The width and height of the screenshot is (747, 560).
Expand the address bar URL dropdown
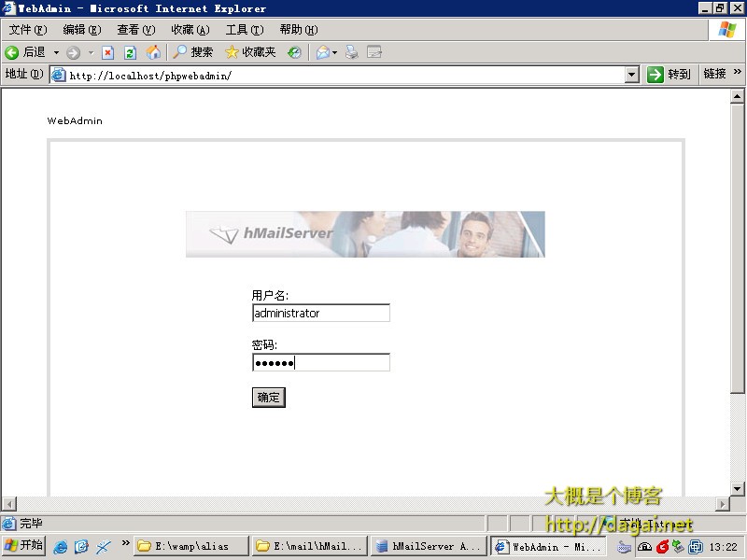[632, 75]
